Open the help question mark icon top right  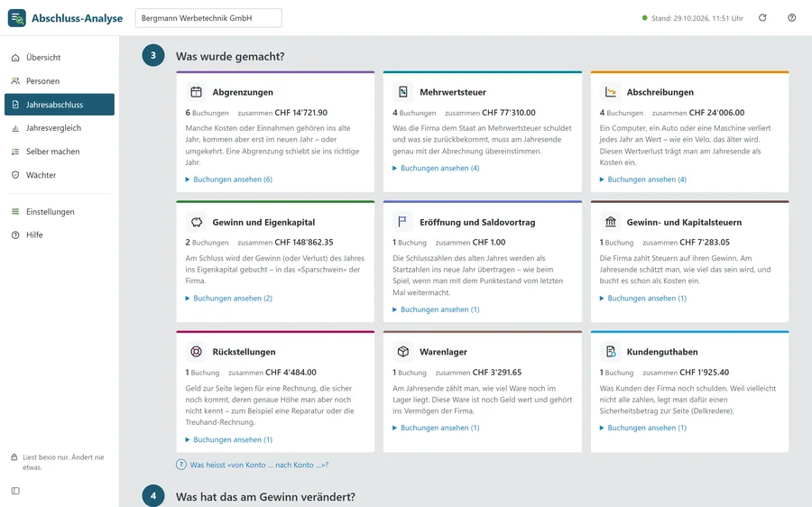tap(791, 18)
